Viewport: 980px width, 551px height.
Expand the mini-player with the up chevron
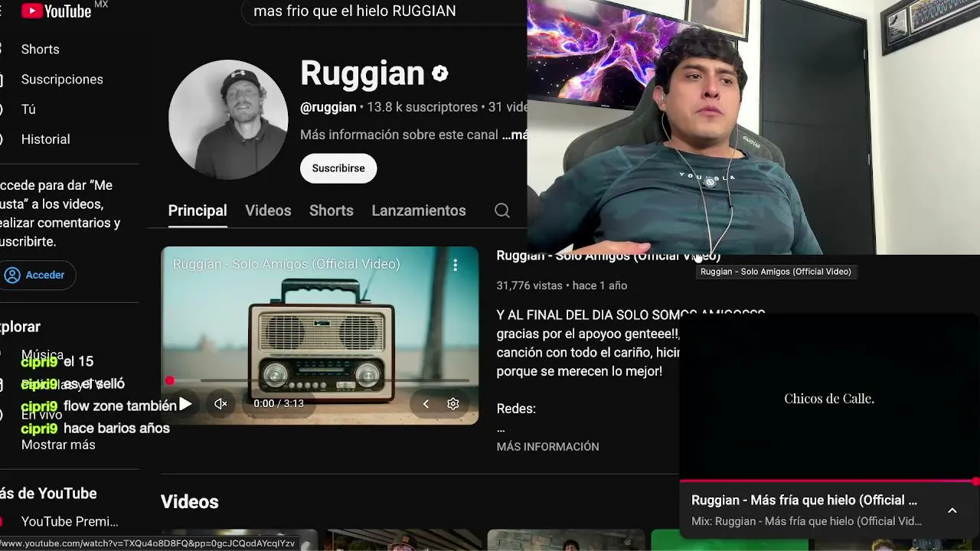952,510
